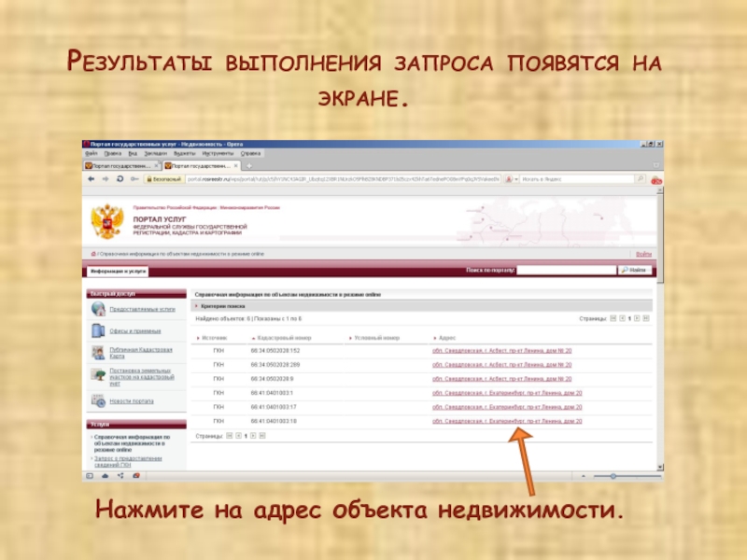747x560 pixels.
Task: Click the Предоставляемые услуги globe icon
Action: [98, 309]
